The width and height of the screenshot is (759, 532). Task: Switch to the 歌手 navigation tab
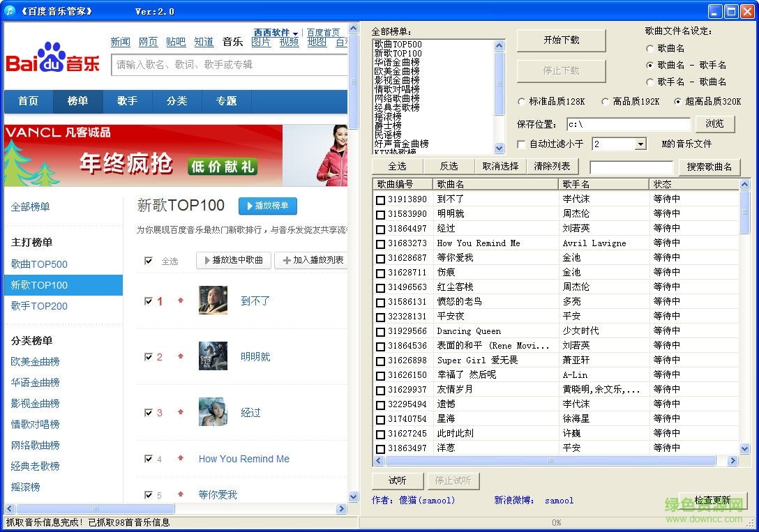coord(128,101)
